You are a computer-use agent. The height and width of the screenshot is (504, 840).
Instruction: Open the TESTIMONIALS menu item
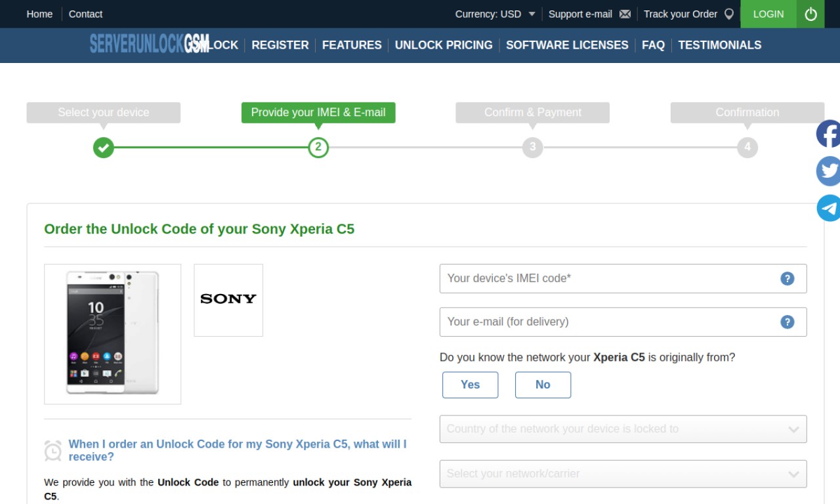[x=720, y=45]
